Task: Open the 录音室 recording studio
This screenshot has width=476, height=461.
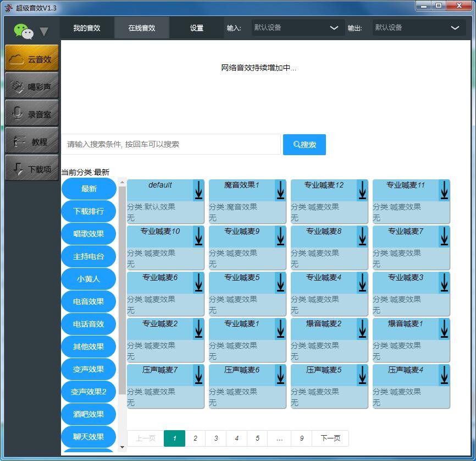Action: click(x=31, y=113)
